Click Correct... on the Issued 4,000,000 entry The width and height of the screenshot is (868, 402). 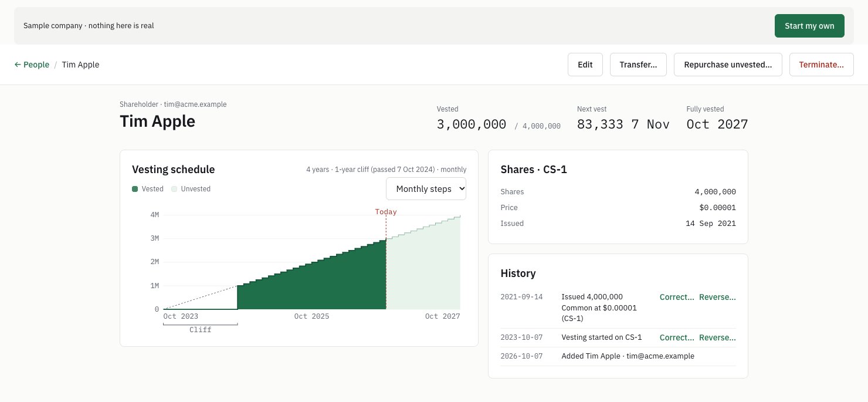pyautogui.click(x=677, y=297)
